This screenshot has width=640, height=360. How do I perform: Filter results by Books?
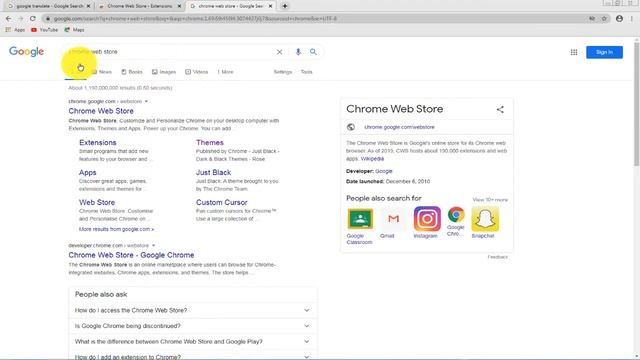tap(132, 72)
